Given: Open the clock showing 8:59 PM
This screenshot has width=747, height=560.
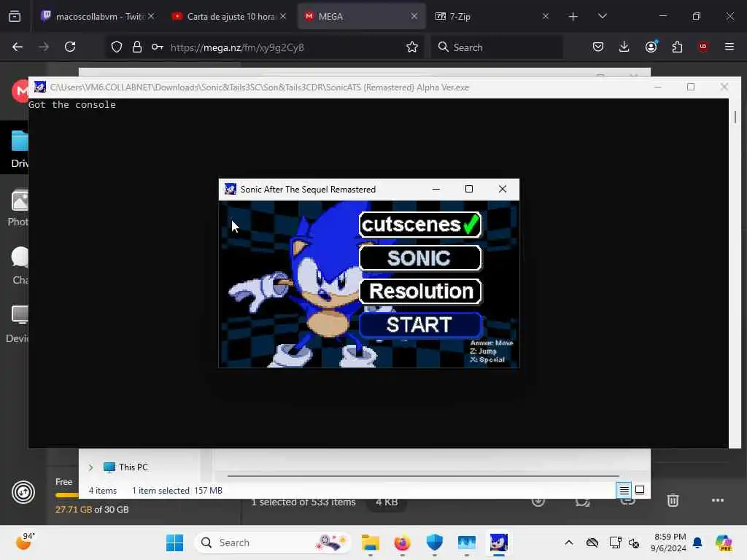Looking at the screenshot, I should tap(670, 542).
